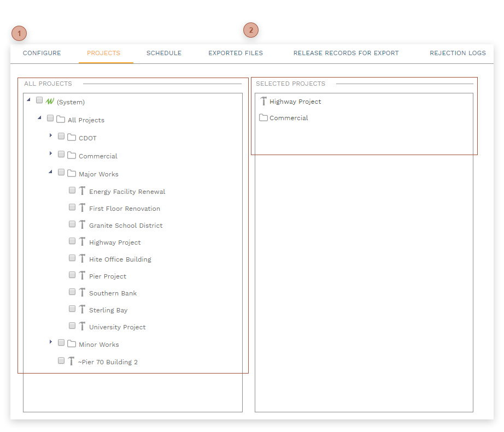Collapse the Major Works folder

(x=50, y=172)
